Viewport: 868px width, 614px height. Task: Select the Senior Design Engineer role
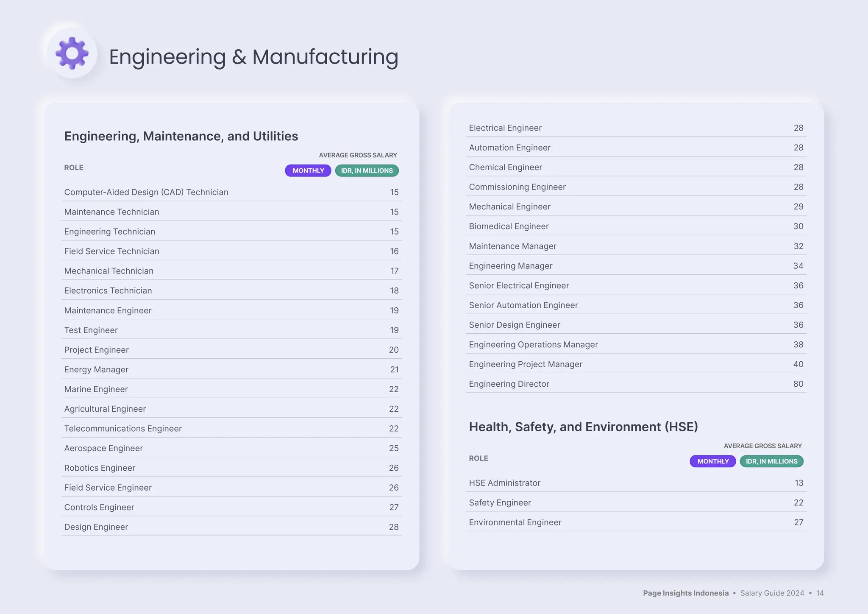pos(515,325)
